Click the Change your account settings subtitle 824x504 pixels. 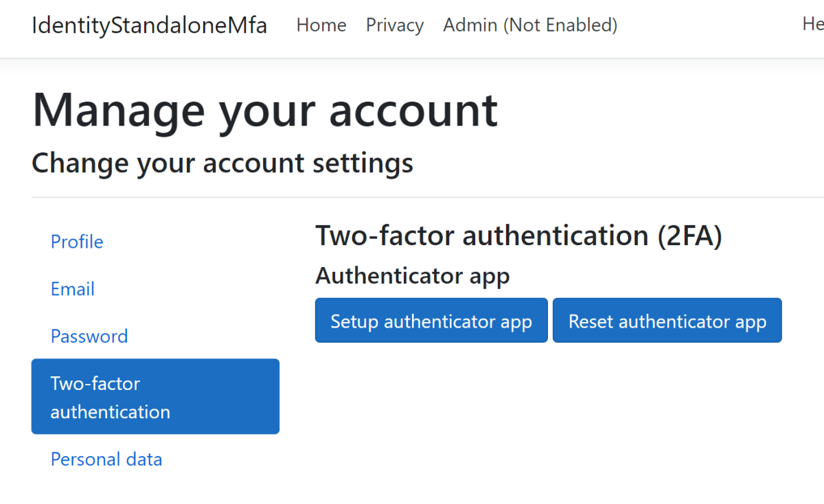pyautogui.click(x=222, y=163)
